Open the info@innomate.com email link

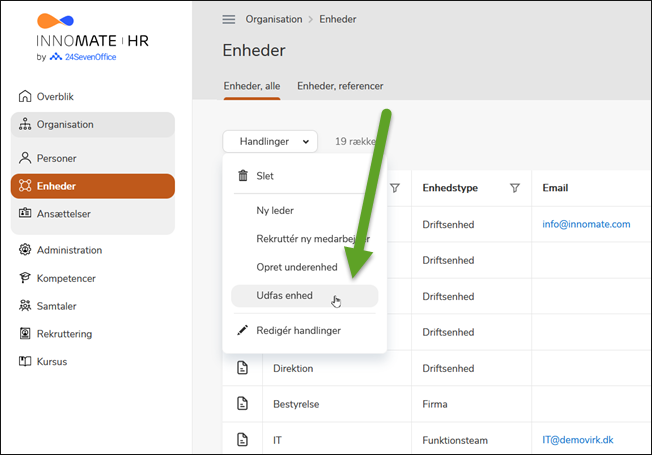(x=586, y=224)
